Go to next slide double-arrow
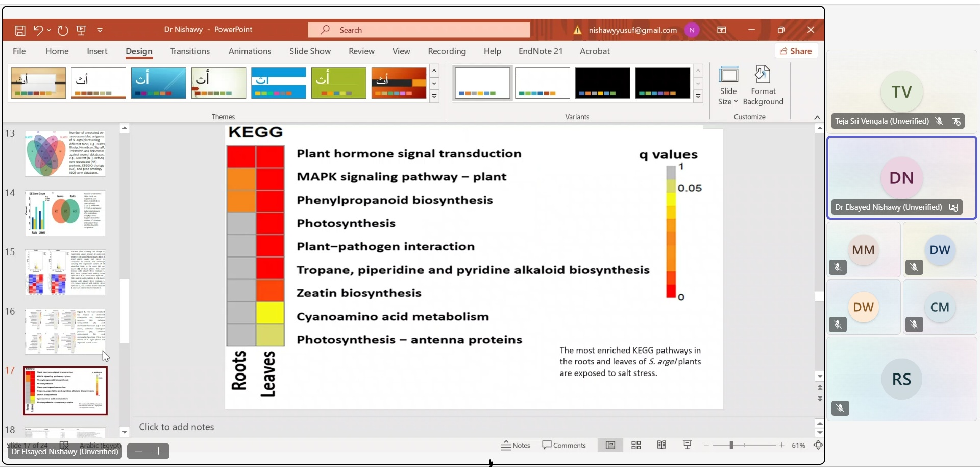The width and height of the screenshot is (980, 467). (820, 399)
